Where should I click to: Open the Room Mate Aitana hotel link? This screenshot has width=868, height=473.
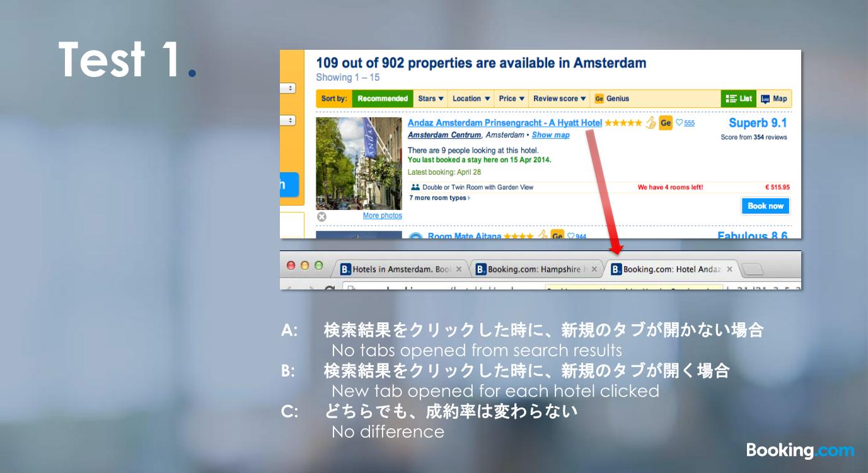click(465, 236)
